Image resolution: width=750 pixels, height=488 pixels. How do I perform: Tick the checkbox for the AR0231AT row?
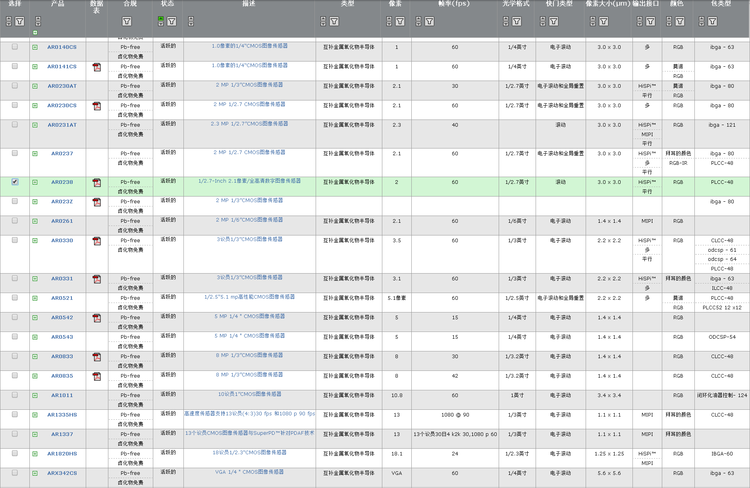click(15, 124)
